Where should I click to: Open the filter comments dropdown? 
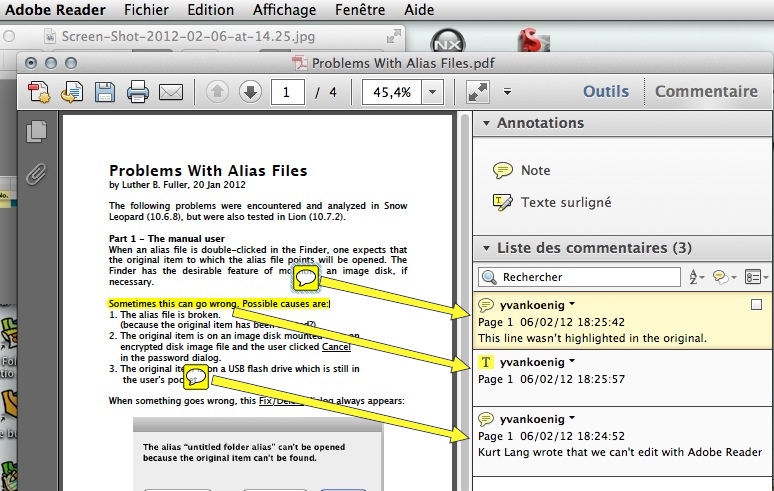(x=725, y=277)
